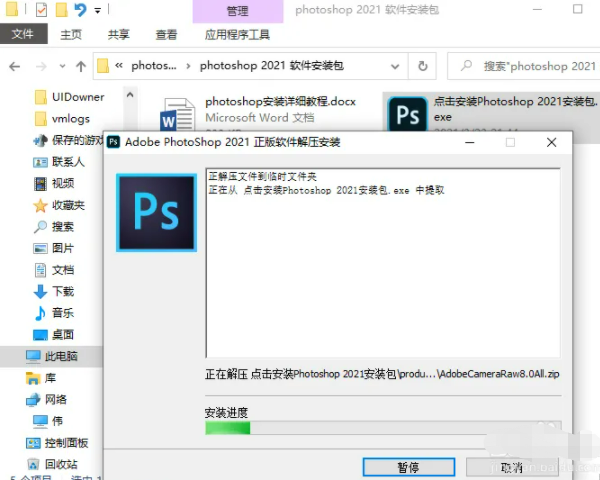
Task: Open the recent locations dropdown arrow
Action: click(62, 66)
